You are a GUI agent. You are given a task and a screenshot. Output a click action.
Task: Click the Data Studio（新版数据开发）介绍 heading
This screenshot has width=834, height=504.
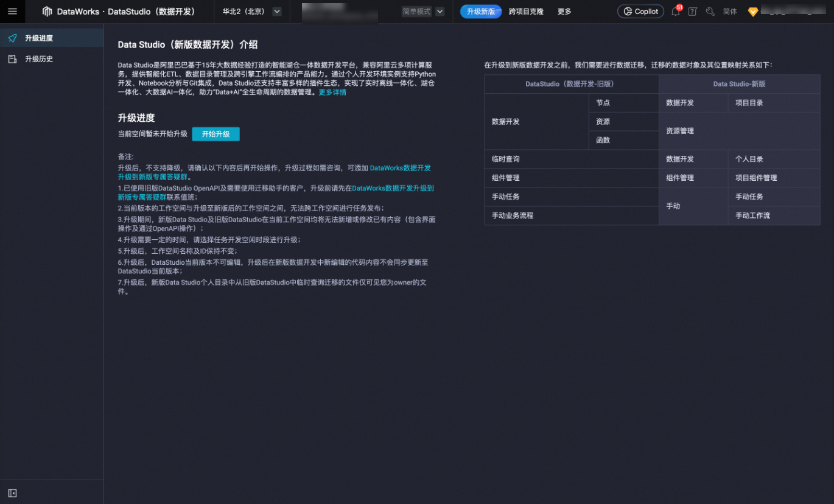click(187, 44)
